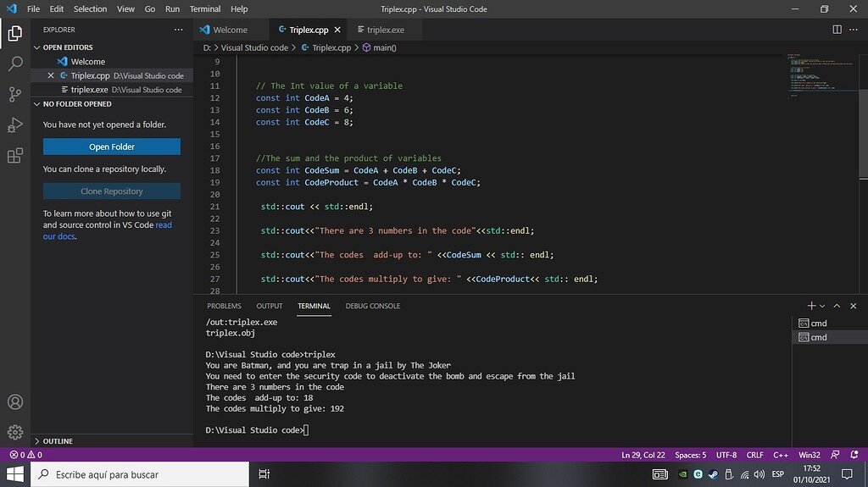Expand the Outline section
Image resolution: width=868 pixels, height=487 pixels.
pyautogui.click(x=57, y=441)
